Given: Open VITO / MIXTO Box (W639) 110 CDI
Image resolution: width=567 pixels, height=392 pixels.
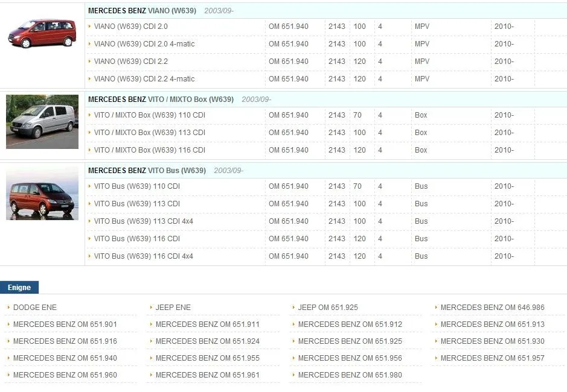Looking at the screenshot, I should tap(150, 115).
